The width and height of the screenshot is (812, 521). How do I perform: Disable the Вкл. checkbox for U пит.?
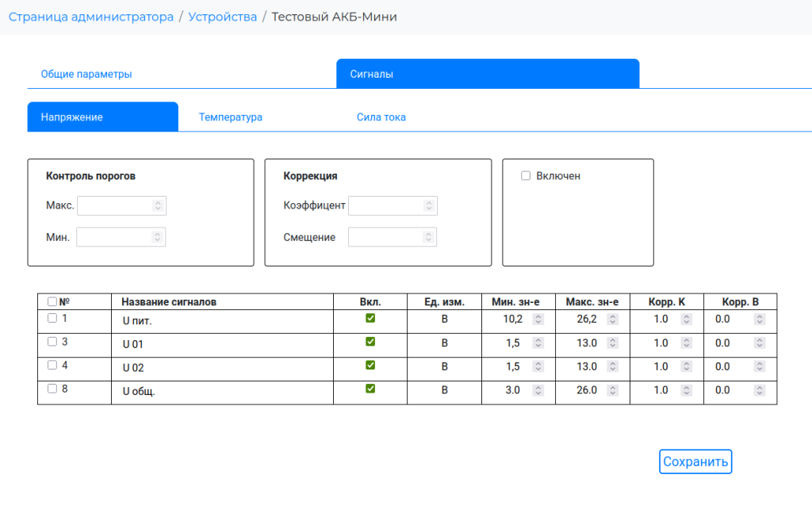click(370, 318)
